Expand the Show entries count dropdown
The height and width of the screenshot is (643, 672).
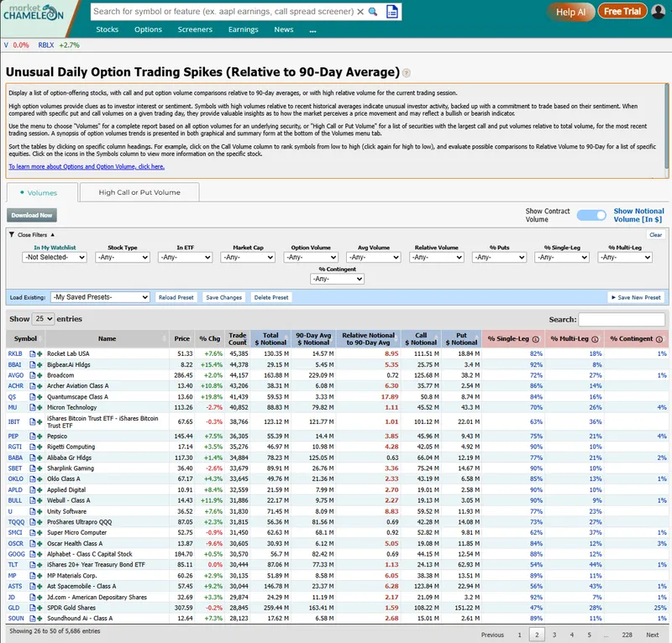(43, 319)
